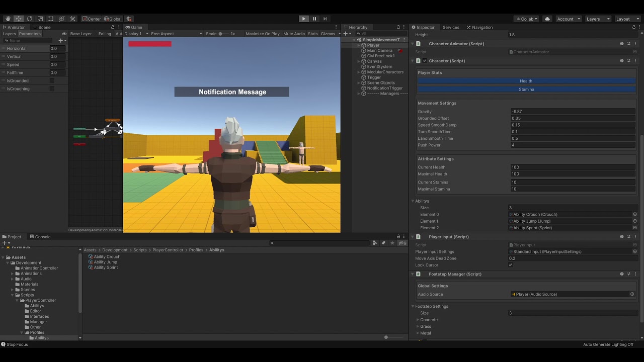Open help for Character Animator script
The image size is (644, 362).
tap(622, 44)
